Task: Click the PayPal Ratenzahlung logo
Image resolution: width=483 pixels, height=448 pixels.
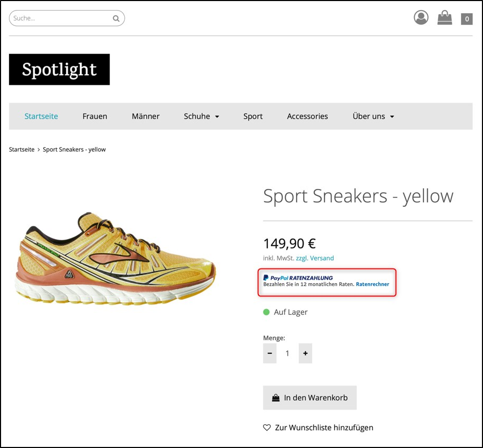Action: point(280,277)
